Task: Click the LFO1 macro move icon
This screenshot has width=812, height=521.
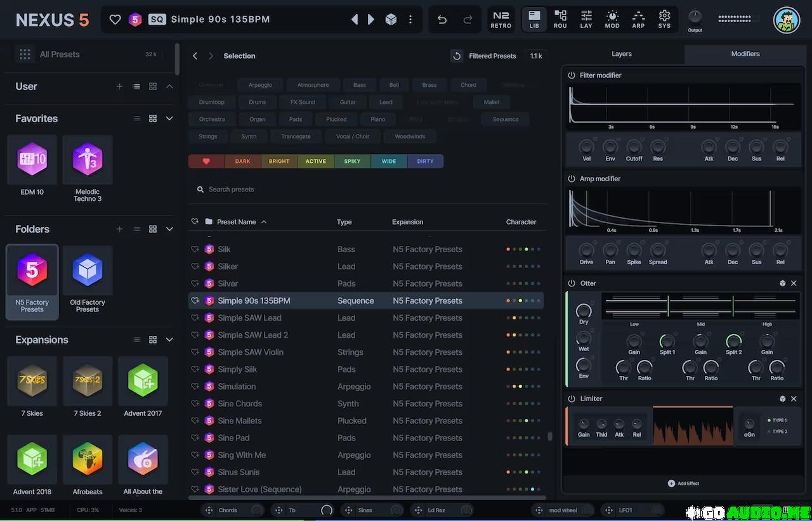Action: (x=608, y=510)
